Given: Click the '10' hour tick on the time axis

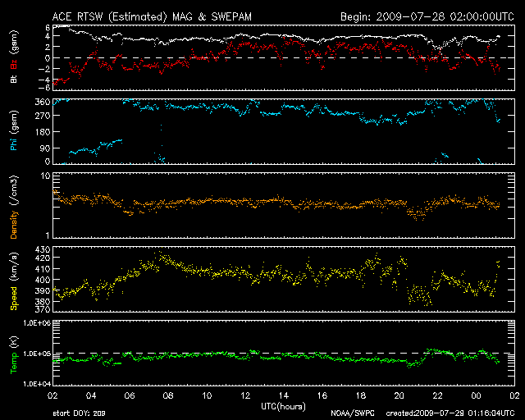Looking at the screenshot, I should tap(207, 395).
